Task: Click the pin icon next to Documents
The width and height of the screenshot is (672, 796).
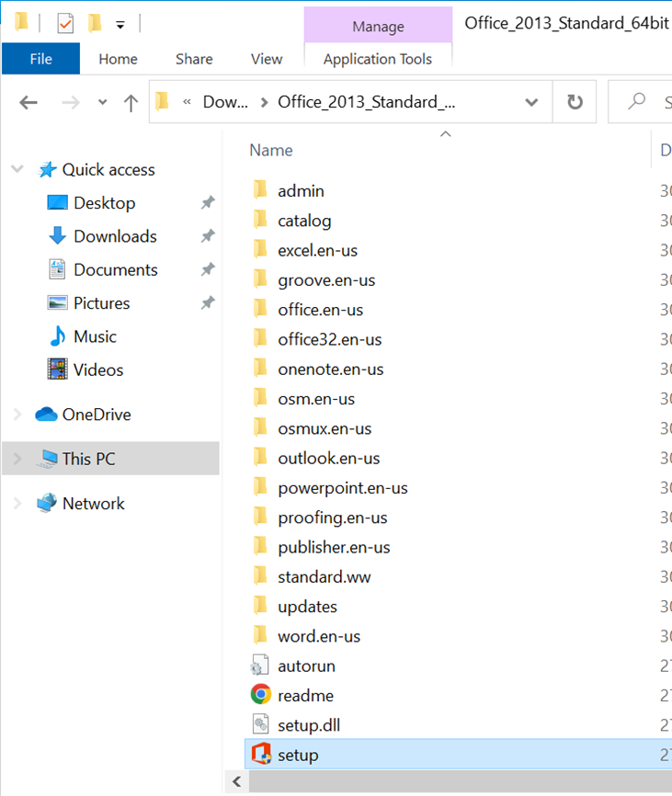Action: pyautogui.click(x=208, y=269)
